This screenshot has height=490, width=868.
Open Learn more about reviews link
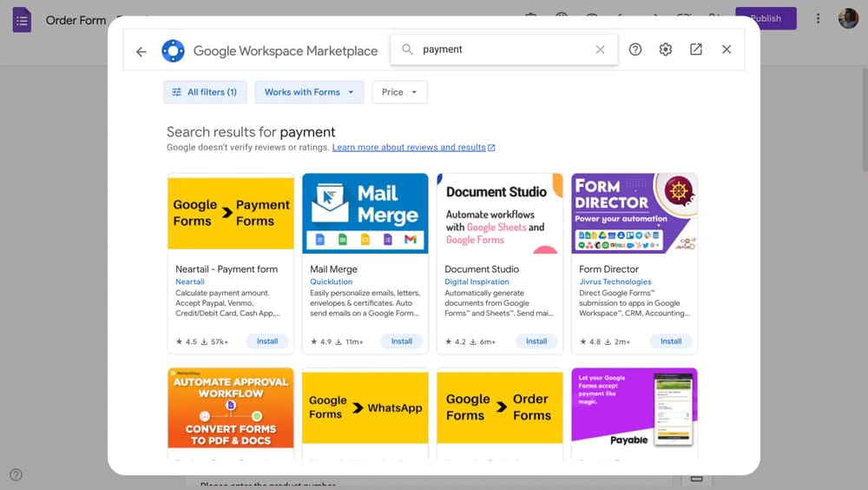coord(409,148)
